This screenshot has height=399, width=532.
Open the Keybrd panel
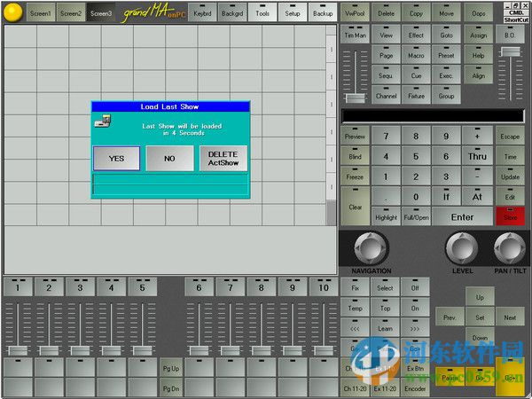click(x=202, y=13)
